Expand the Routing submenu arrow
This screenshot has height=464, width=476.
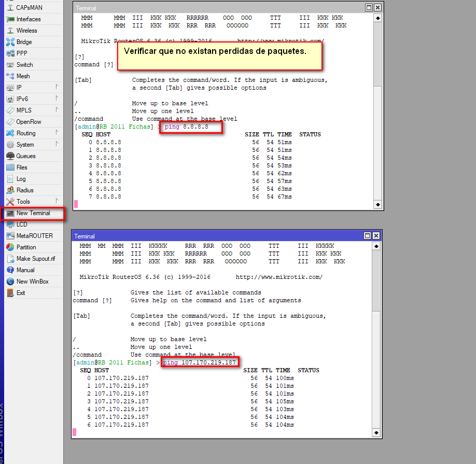(x=57, y=133)
